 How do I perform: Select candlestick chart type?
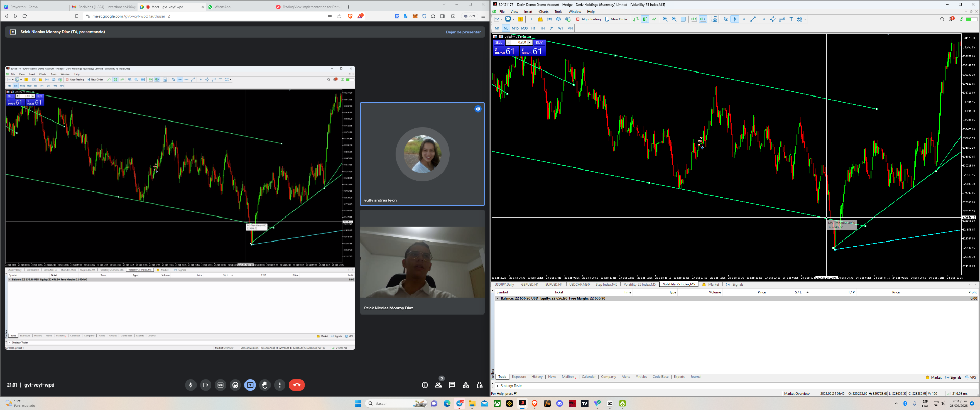point(645,19)
